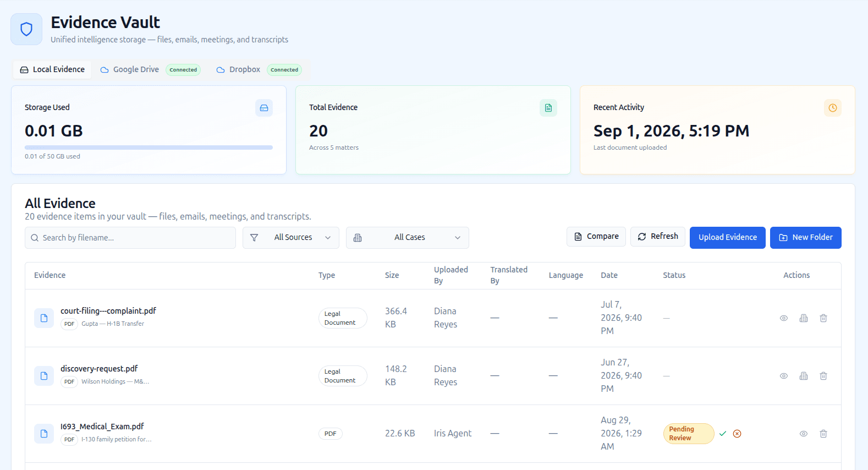The width and height of the screenshot is (868, 470).
Task: Reject I693_Medical_Exam.pdf with the red X
Action: pyautogui.click(x=737, y=434)
